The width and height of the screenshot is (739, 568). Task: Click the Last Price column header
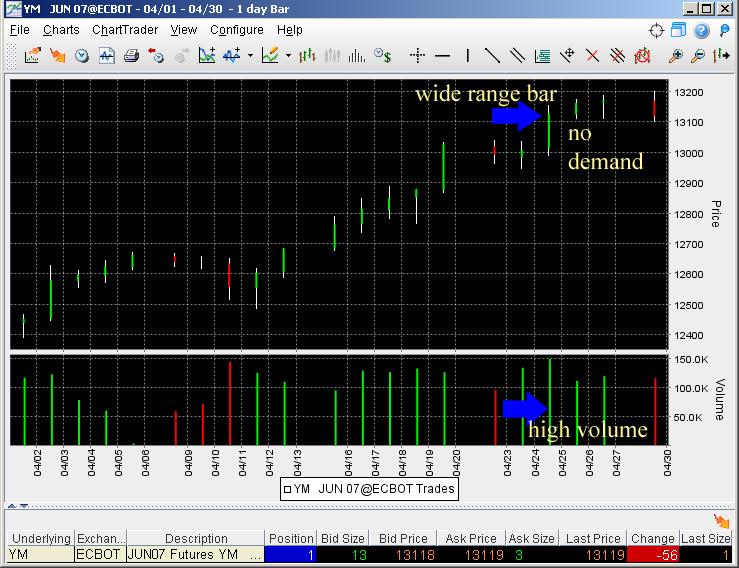[x=592, y=538]
